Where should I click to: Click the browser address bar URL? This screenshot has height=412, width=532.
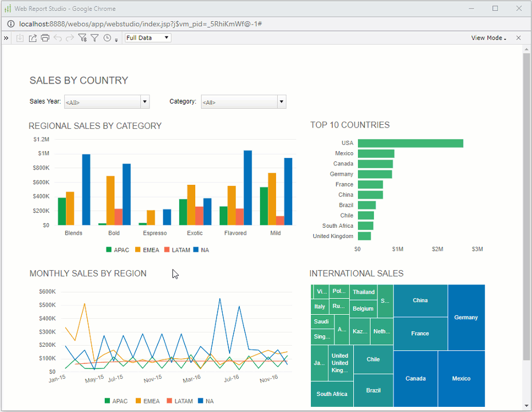[140, 24]
